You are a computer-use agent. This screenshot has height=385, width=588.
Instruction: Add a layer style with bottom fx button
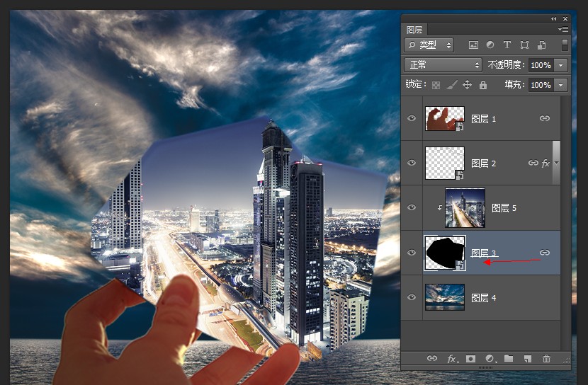452,359
